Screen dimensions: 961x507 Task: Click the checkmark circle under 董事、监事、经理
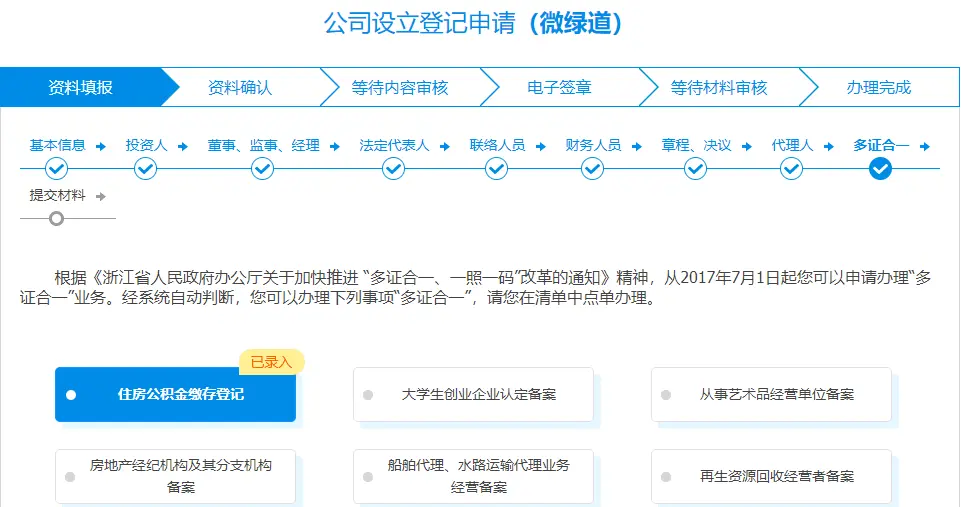262,169
